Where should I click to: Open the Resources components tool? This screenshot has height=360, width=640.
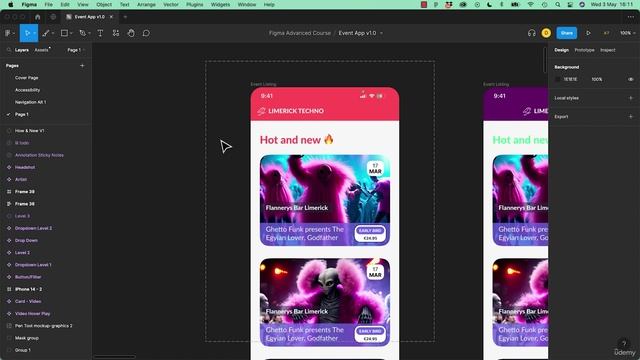coord(116,33)
